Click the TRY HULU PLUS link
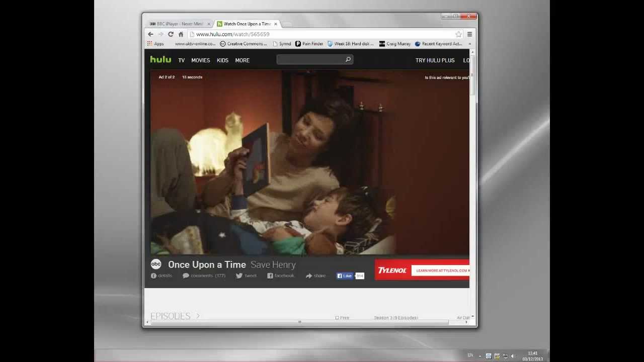The width and height of the screenshot is (644, 362). (435, 60)
